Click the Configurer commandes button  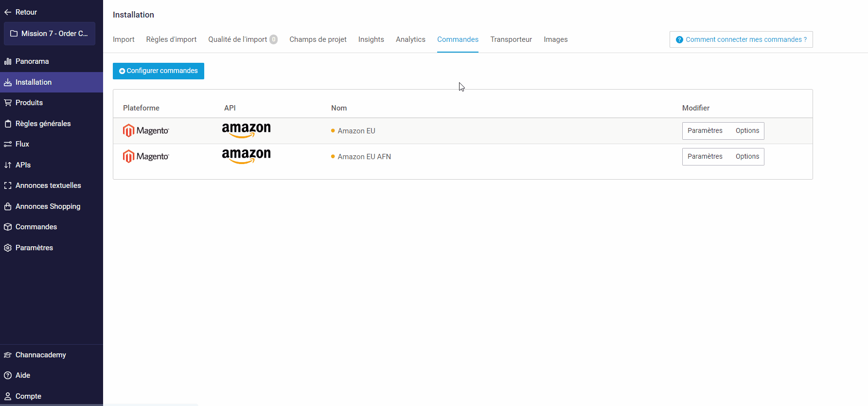[159, 71]
